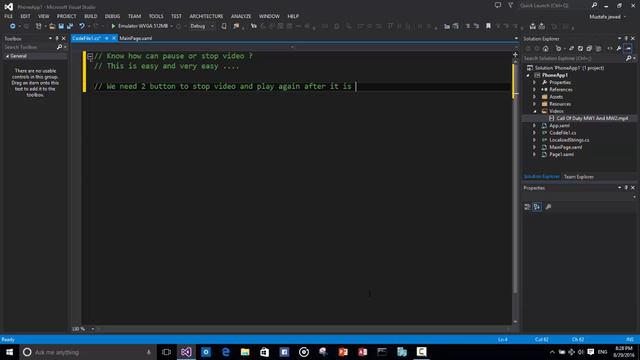Close the CodeFile1.cs tab
Viewport: 640px width, 360px height.
click(x=114, y=38)
